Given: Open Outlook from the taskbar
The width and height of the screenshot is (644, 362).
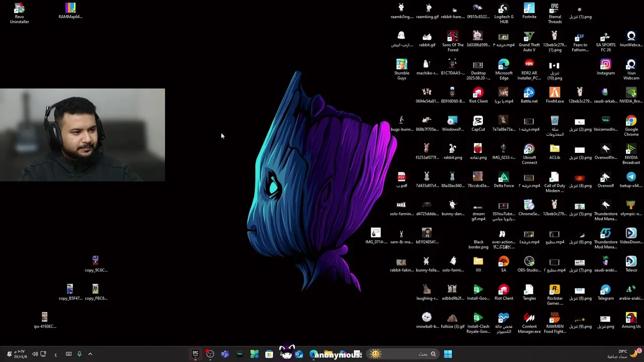Looking at the screenshot, I should [x=299, y=354].
